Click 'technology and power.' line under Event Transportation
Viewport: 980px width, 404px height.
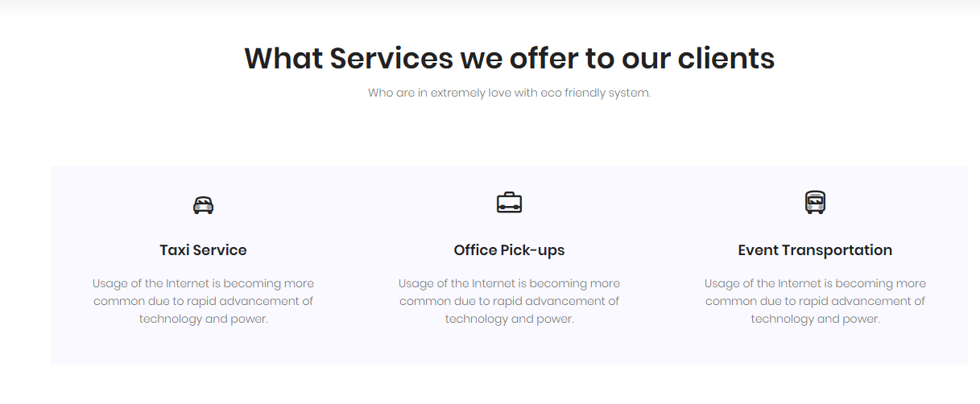point(815,319)
